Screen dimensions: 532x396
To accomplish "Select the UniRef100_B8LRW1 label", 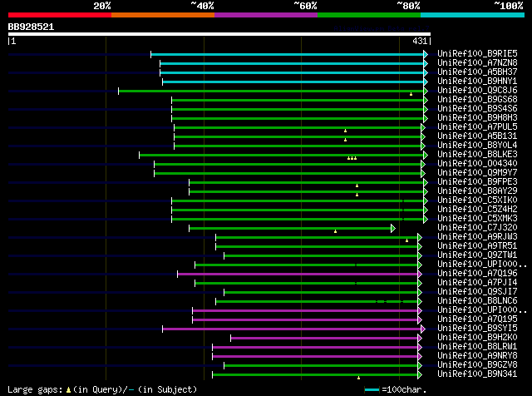I will (477, 347).
